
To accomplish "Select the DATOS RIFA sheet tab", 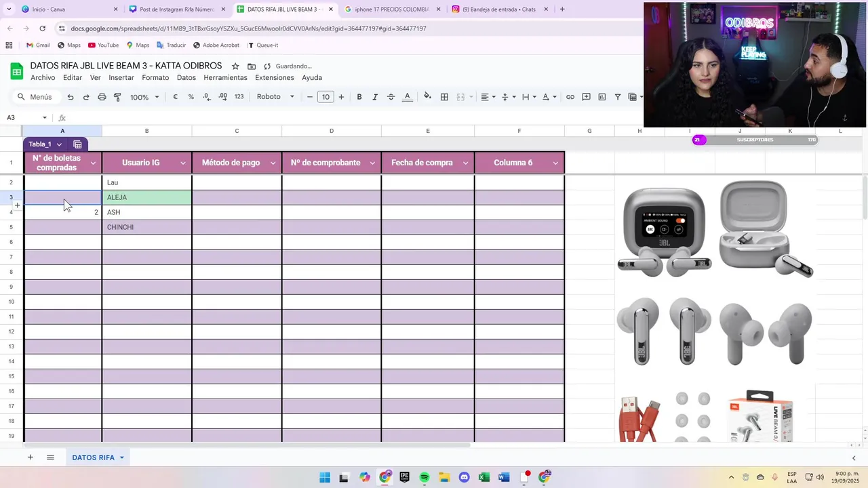I will 98,457.
